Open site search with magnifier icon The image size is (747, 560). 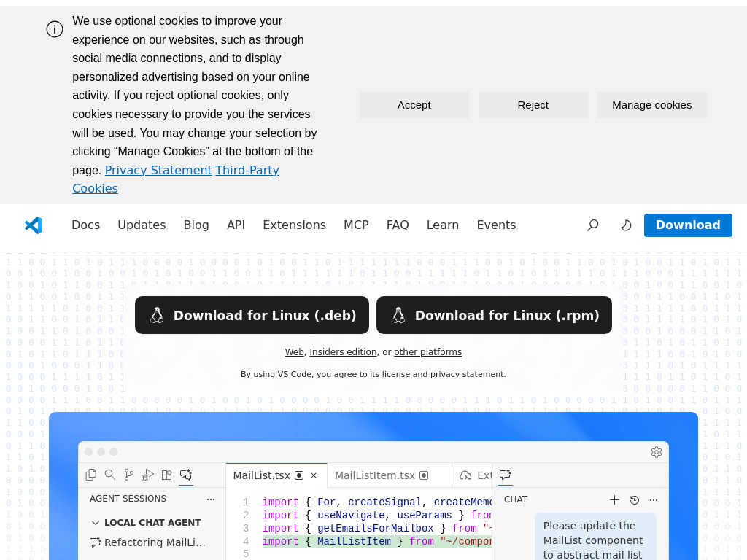[x=592, y=225]
